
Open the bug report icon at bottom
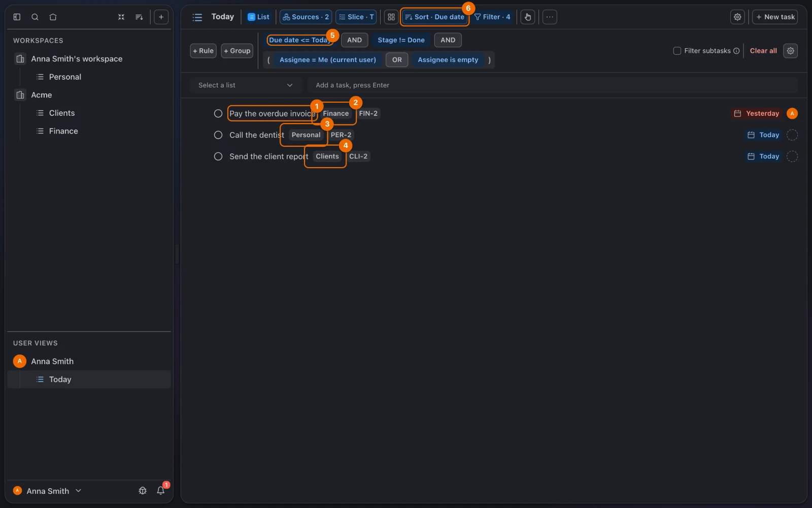coord(143,491)
